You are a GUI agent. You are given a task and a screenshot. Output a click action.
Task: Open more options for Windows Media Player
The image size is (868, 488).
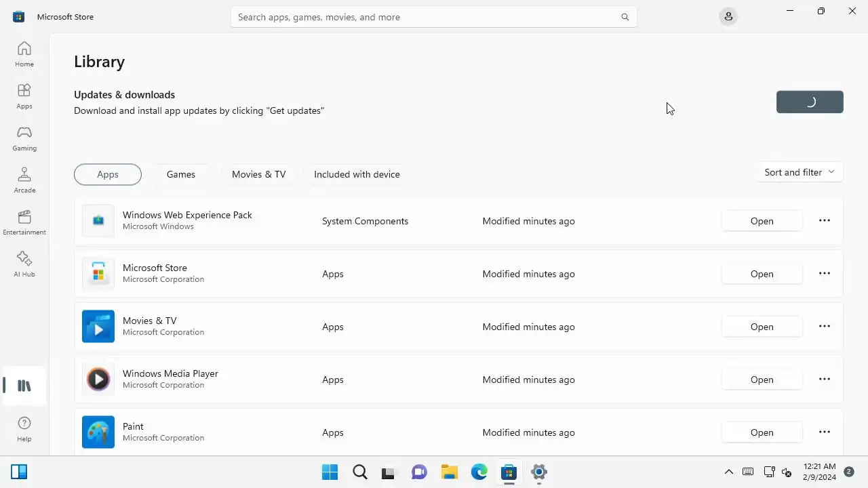(825, 379)
